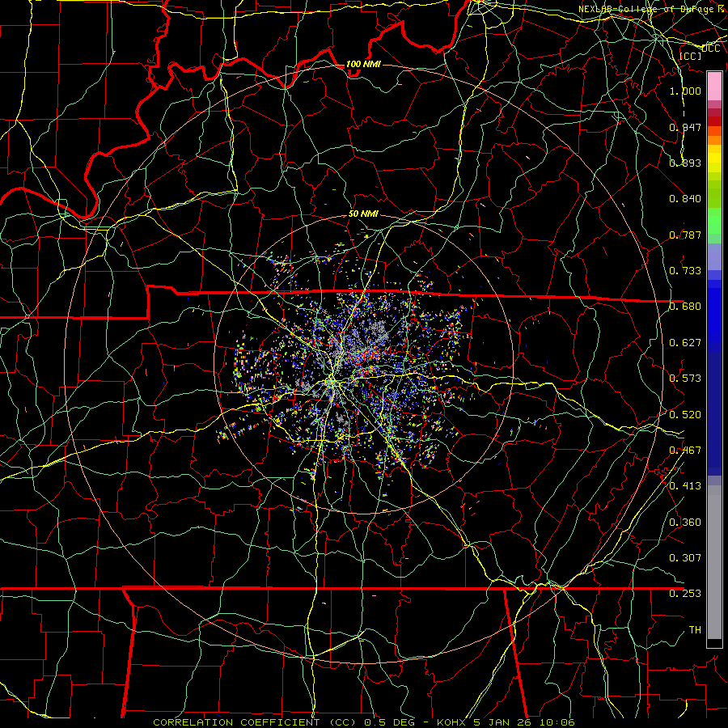The image size is (728, 728).
Task: Select the red legend swatch
Action: pos(714,121)
